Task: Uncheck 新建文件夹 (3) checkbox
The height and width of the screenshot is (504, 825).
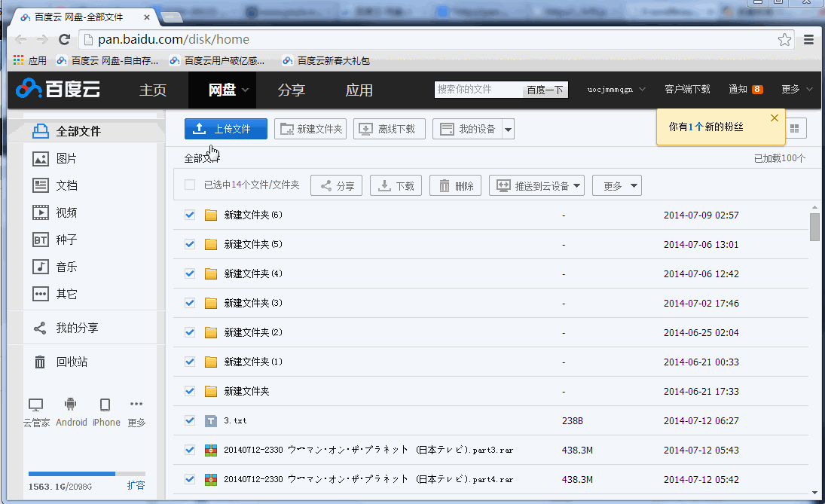Action: [190, 304]
